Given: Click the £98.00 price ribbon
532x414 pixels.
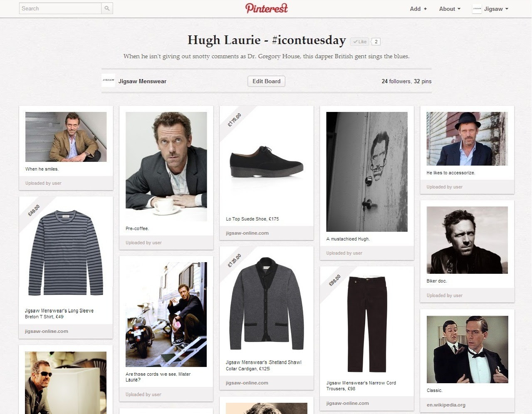Looking at the screenshot, I should 335,280.
